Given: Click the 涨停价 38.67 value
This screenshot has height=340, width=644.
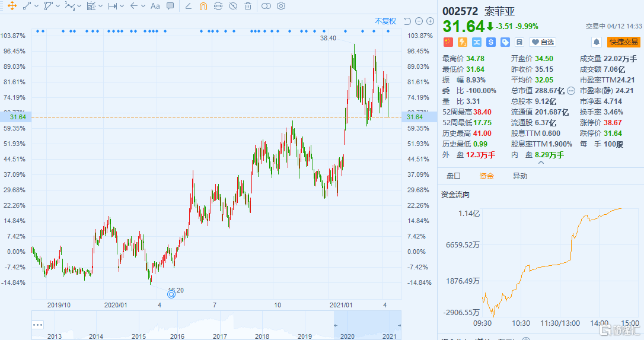Looking at the screenshot, I should click(613, 123).
